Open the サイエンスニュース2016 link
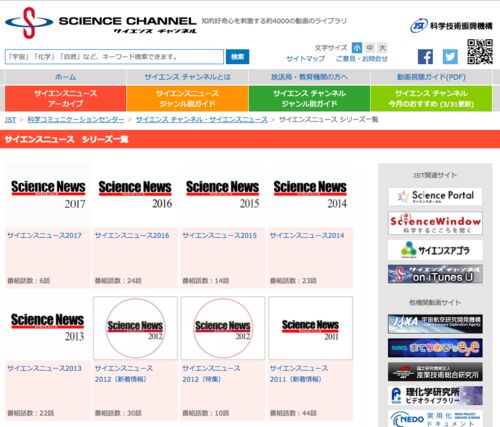 (132, 235)
